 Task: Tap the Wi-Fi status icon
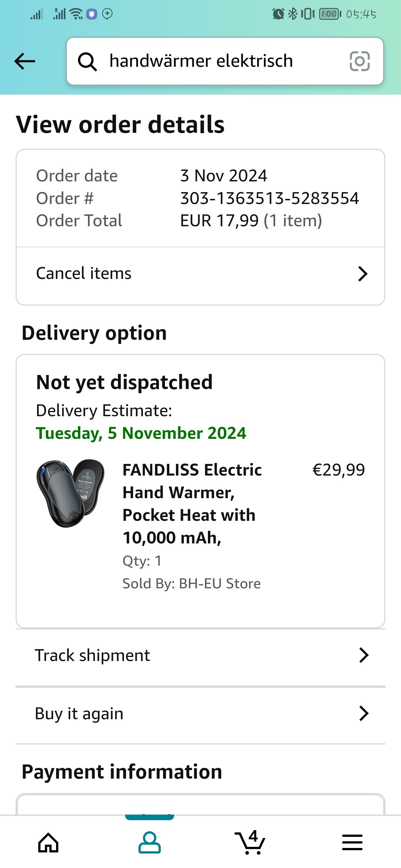(76, 14)
